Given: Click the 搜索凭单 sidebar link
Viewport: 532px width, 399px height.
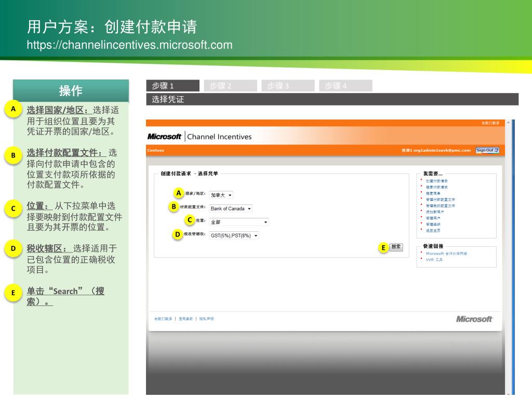Looking at the screenshot, I should [433, 193].
